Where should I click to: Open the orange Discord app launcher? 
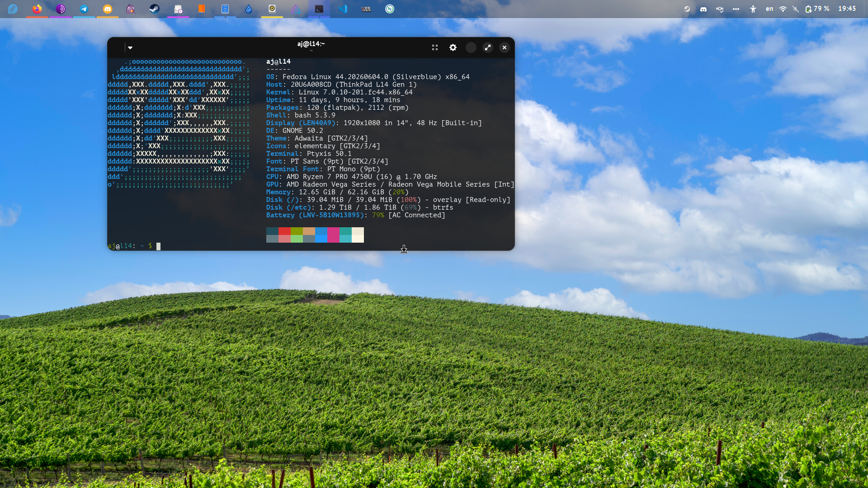point(108,9)
